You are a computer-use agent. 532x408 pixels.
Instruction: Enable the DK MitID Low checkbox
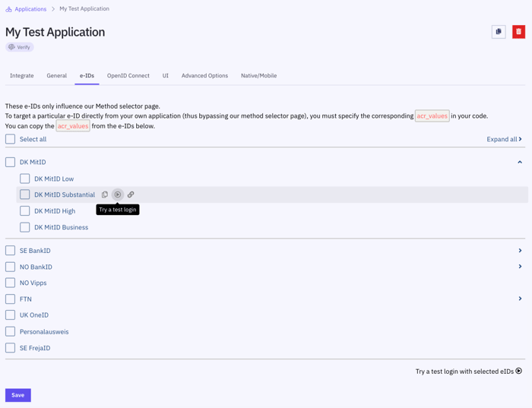(x=25, y=179)
